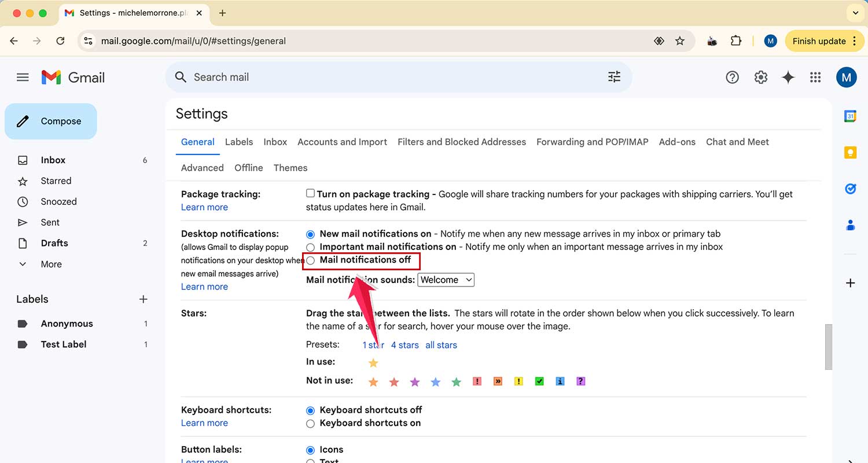
Task: Open the Mail notification sounds dropdown
Action: point(446,280)
